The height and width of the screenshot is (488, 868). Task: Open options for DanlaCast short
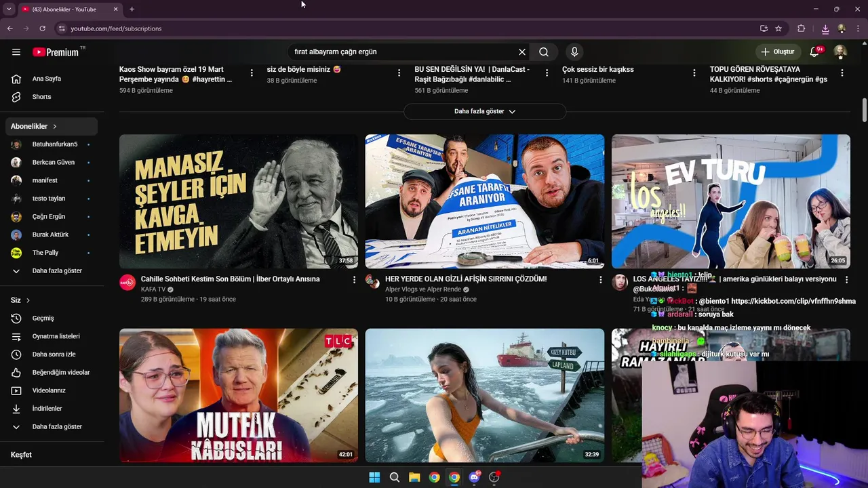click(547, 73)
